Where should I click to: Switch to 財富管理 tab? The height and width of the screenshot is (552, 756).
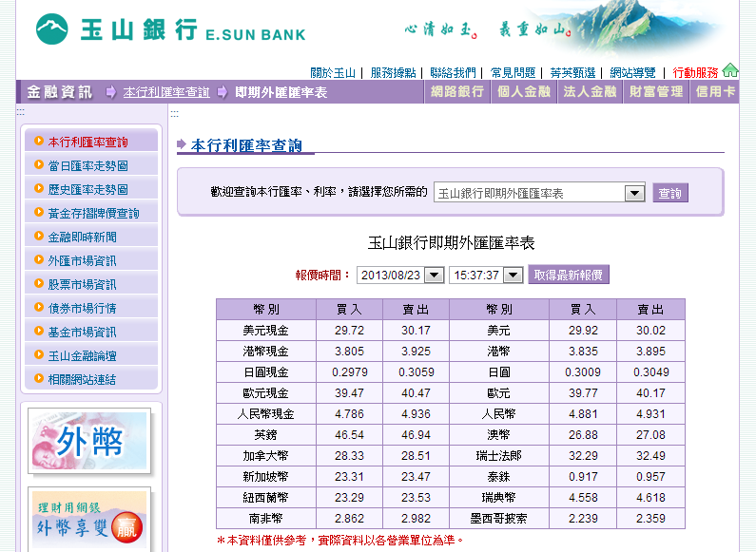pos(656,91)
